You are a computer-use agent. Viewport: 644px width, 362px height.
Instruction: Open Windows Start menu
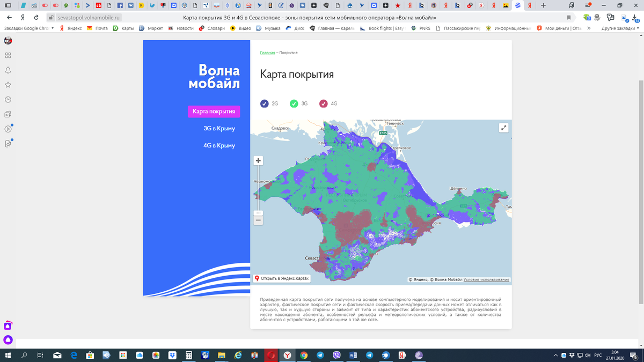[x=8, y=355]
